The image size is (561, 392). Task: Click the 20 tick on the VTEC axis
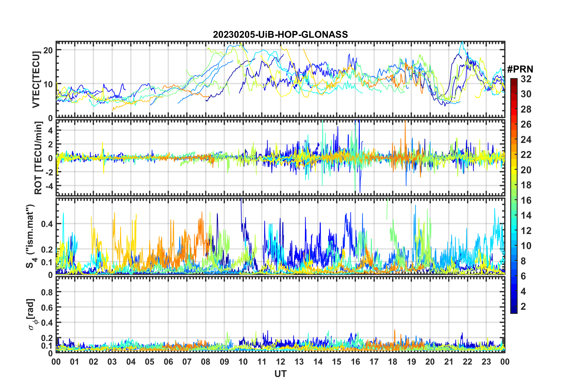[48, 50]
